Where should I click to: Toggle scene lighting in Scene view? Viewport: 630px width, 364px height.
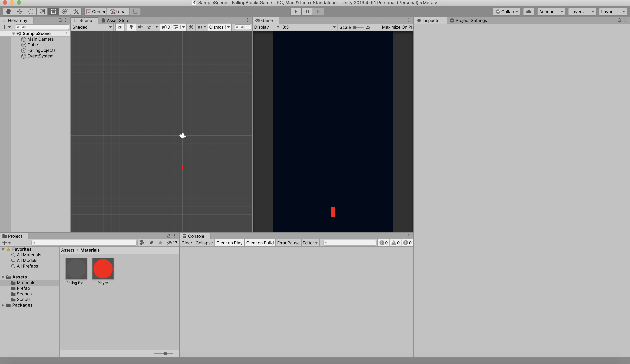[x=131, y=27]
